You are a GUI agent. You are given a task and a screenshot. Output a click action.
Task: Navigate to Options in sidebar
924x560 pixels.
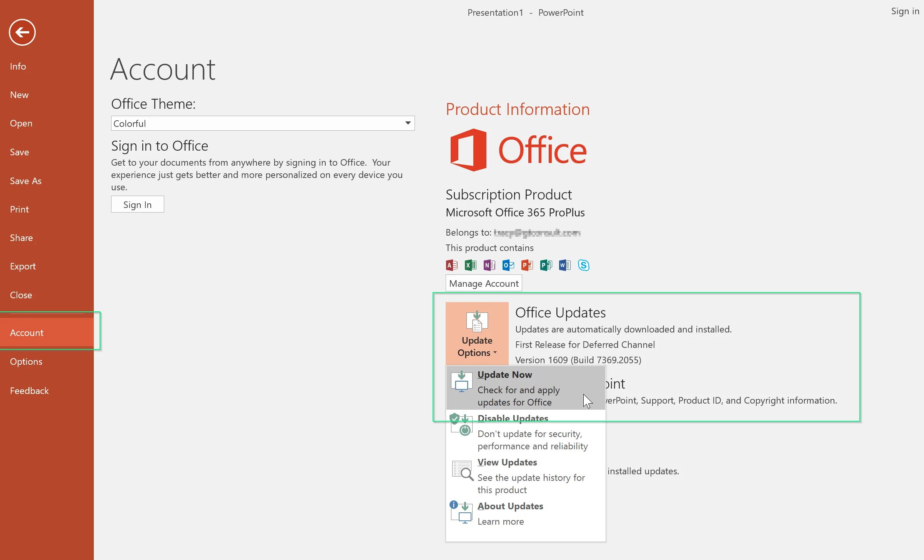pos(27,361)
